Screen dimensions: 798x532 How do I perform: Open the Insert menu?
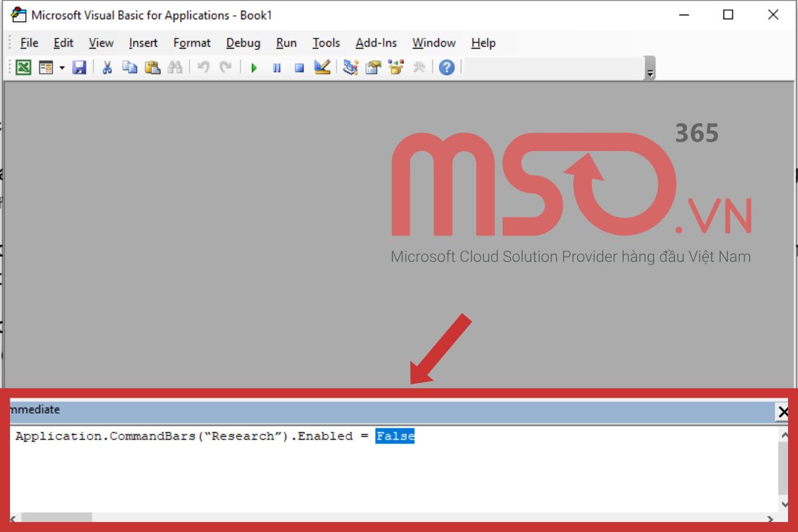pyautogui.click(x=144, y=43)
